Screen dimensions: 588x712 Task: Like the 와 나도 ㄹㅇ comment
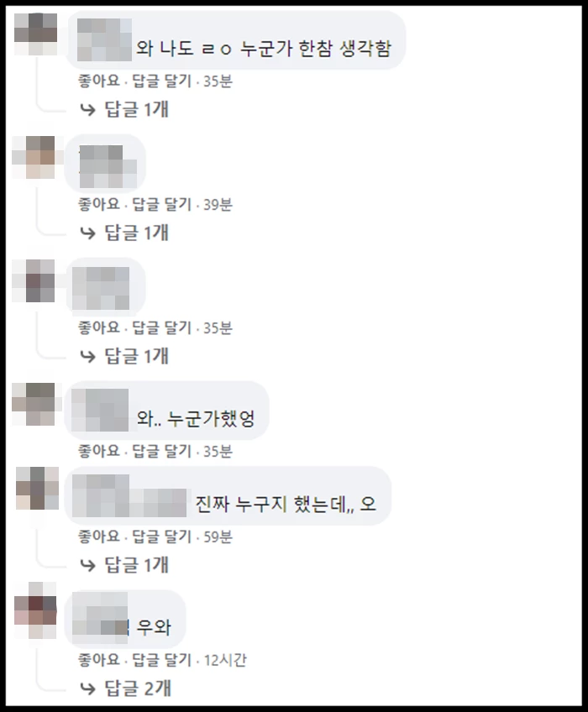point(98,81)
